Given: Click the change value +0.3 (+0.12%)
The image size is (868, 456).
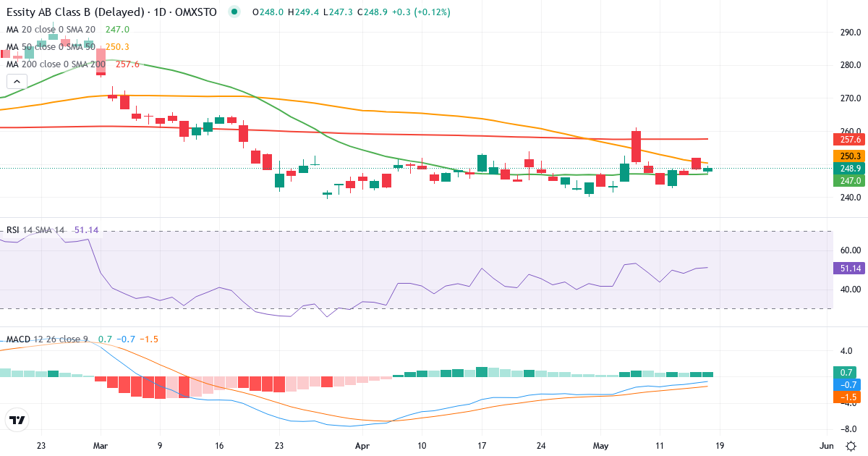Looking at the screenshot, I should [x=420, y=12].
